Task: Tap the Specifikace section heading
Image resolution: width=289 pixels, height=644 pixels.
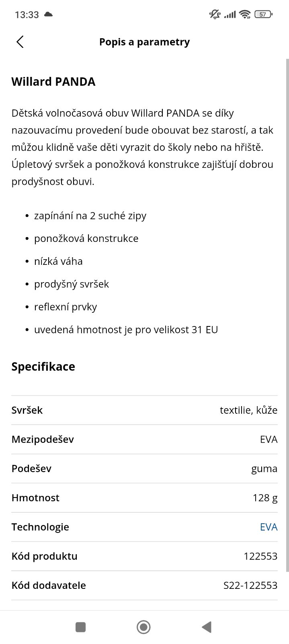Action: [43, 367]
